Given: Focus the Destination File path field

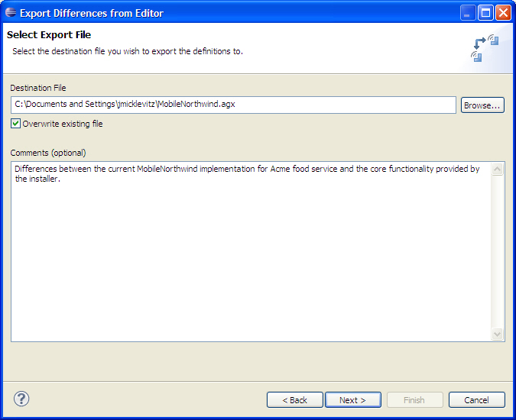Looking at the screenshot, I should [x=233, y=105].
